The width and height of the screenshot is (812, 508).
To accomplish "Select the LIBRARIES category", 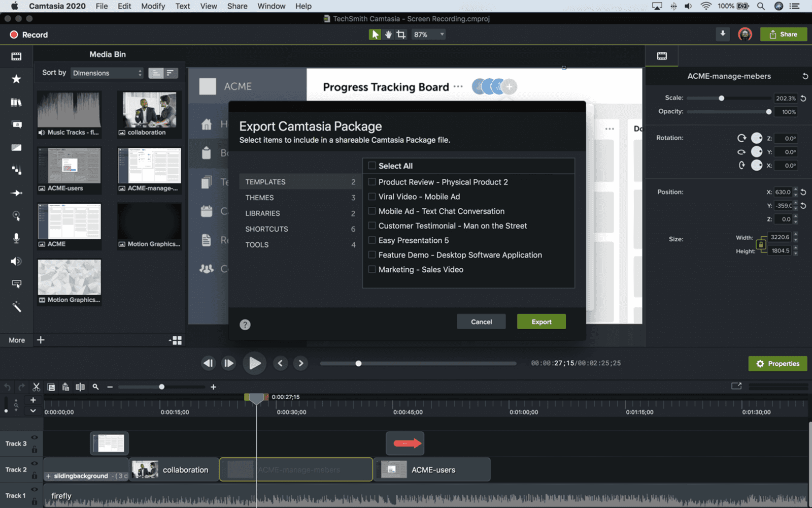I will pyautogui.click(x=300, y=213).
